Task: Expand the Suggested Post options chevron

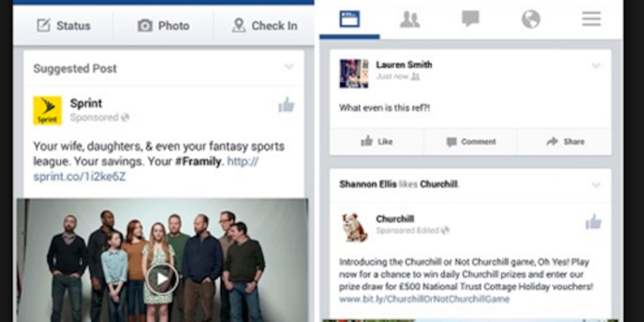Action: click(x=289, y=67)
